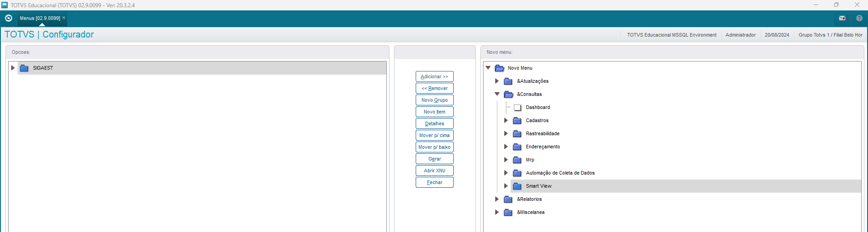Image resolution: width=868 pixels, height=232 pixels.
Task: Select &Atualizações tree item
Action: pyautogui.click(x=533, y=81)
